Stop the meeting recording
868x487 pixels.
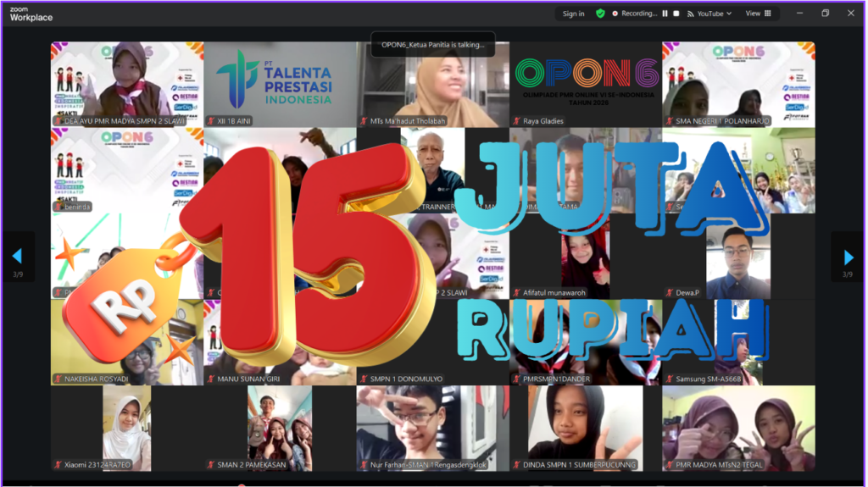[676, 14]
